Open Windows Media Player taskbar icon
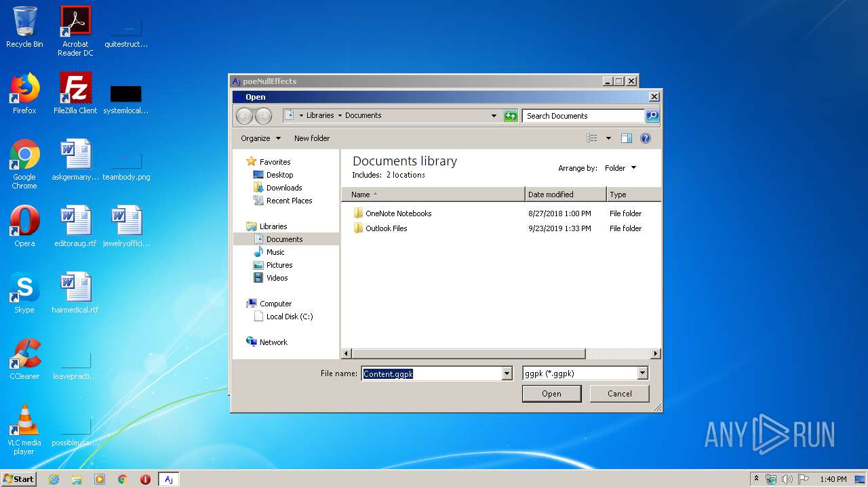Image resolution: width=868 pixels, height=488 pixels. point(100,479)
